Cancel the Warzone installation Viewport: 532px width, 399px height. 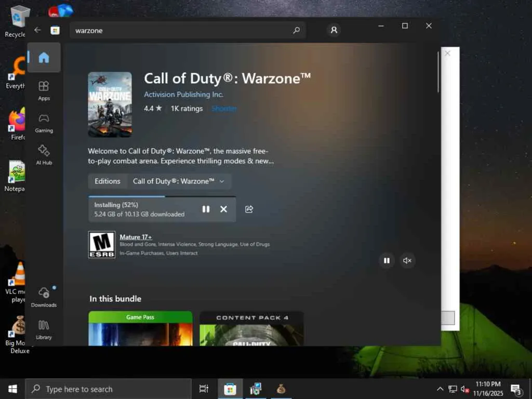coord(223,209)
